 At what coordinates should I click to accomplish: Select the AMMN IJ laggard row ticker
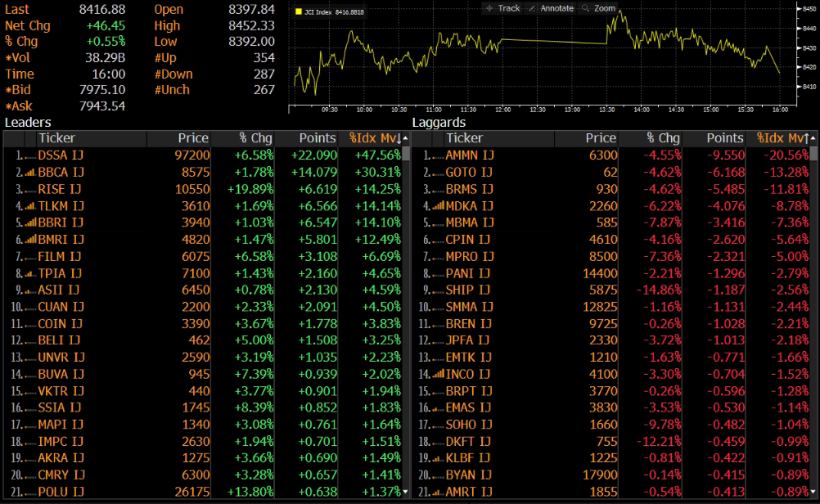[x=469, y=155]
